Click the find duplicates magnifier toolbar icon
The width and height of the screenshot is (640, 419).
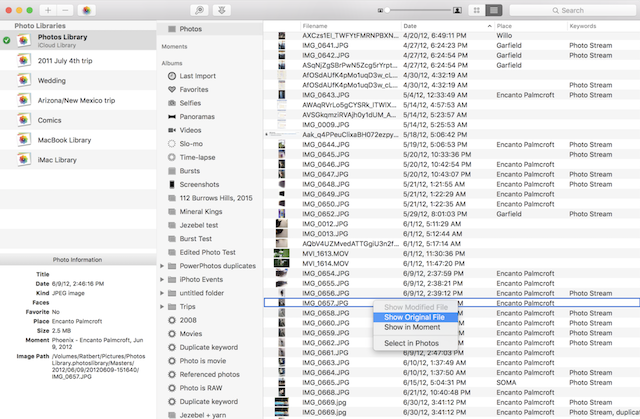click(201, 9)
